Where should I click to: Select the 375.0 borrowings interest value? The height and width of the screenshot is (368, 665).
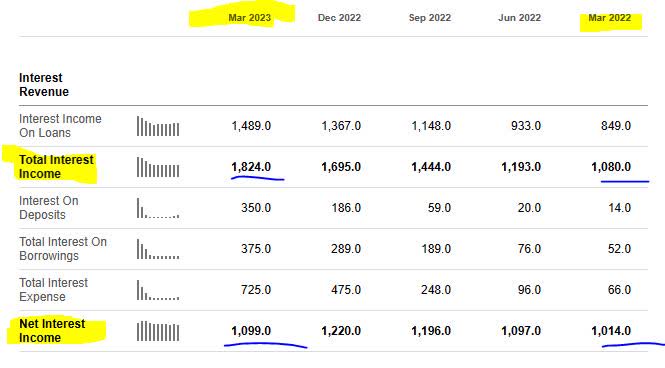256,249
